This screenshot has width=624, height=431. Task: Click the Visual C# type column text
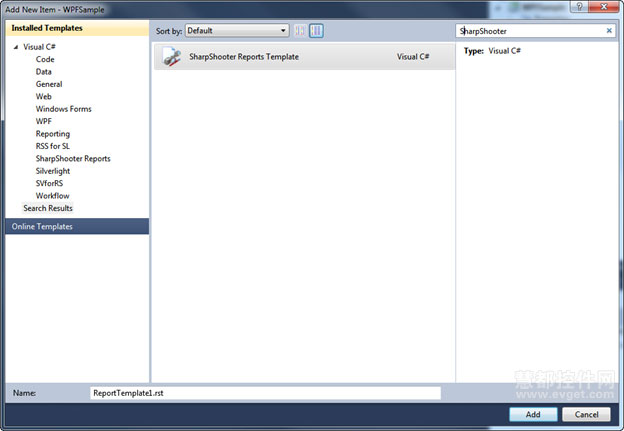point(413,57)
